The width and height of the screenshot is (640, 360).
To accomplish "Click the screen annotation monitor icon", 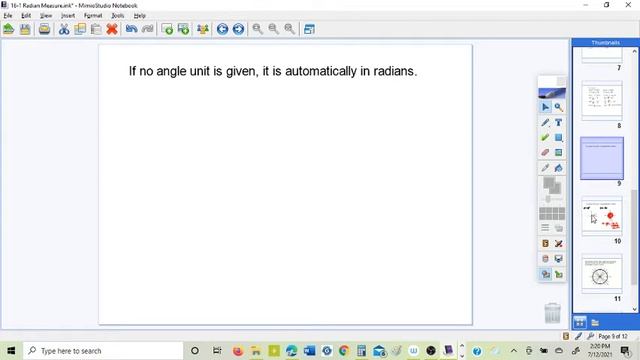I will (558, 259).
